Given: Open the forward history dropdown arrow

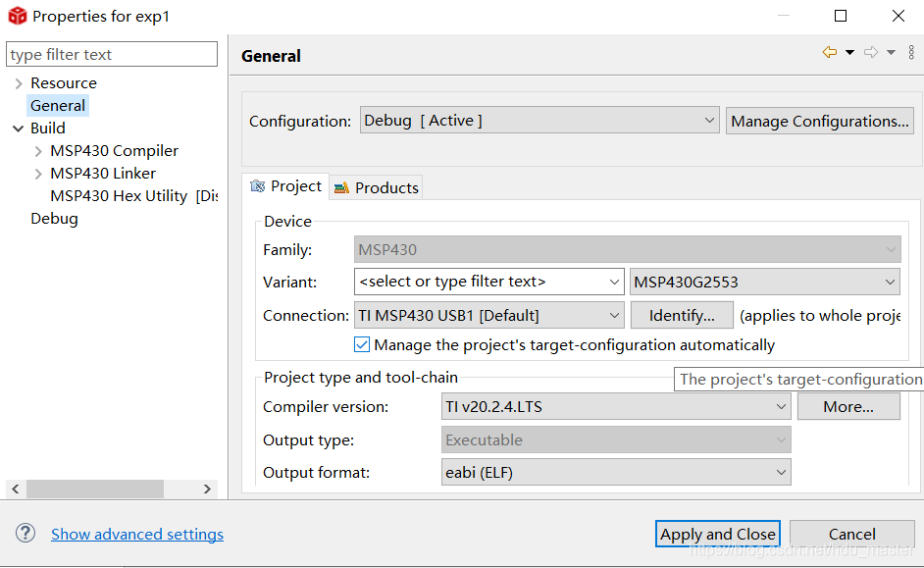Looking at the screenshot, I should (891, 52).
